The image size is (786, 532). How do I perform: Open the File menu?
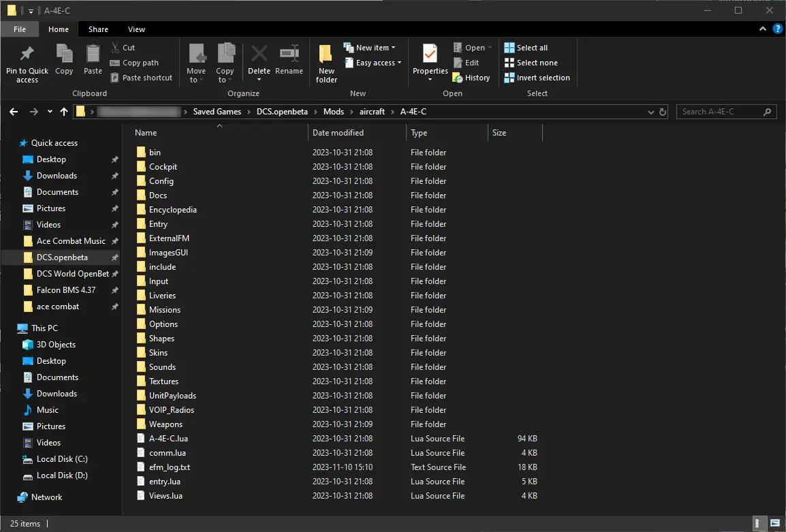pyautogui.click(x=20, y=29)
